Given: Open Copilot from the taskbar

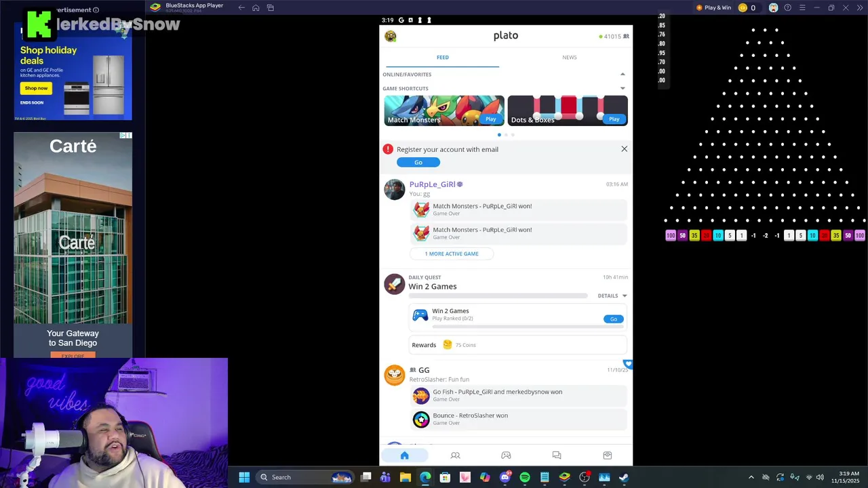Looking at the screenshot, I should 485,477.
